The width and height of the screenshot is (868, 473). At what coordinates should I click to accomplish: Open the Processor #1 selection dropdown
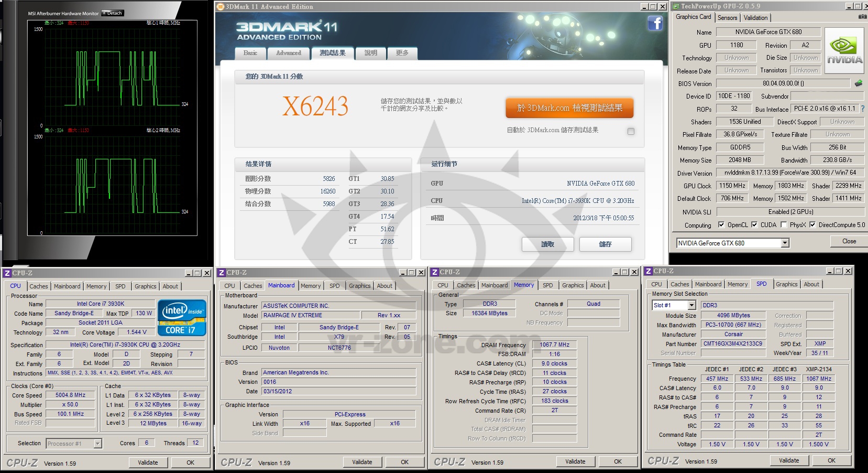pos(97,444)
